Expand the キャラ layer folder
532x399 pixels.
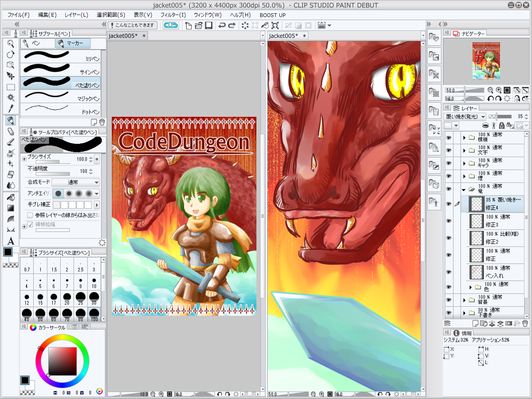pyautogui.click(x=464, y=163)
